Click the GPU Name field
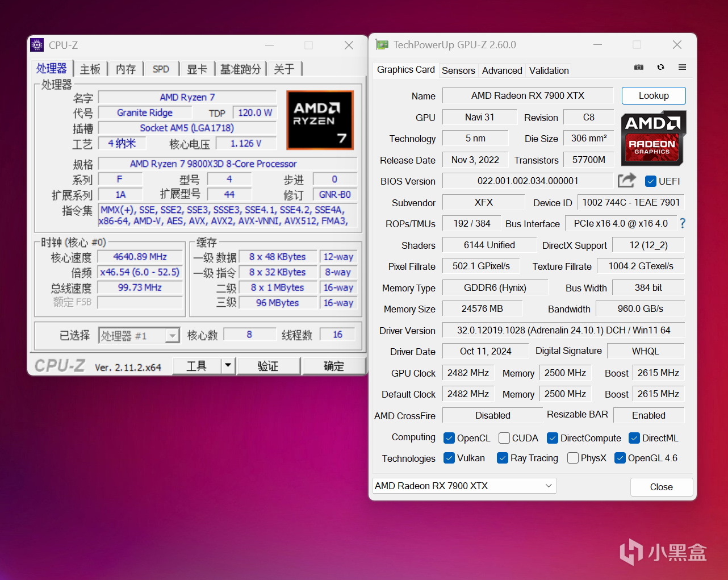Viewport: 728px width, 580px height. [528, 95]
